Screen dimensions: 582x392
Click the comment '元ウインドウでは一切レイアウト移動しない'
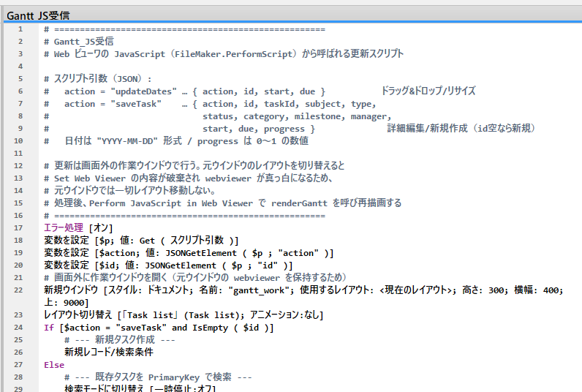pyautogui.click(x=129, y=191)
